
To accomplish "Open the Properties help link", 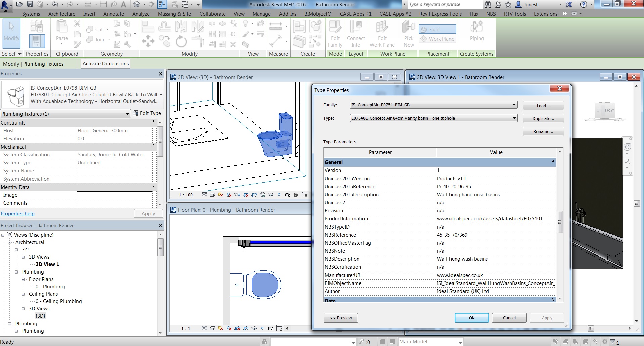I will coord(17,214).
